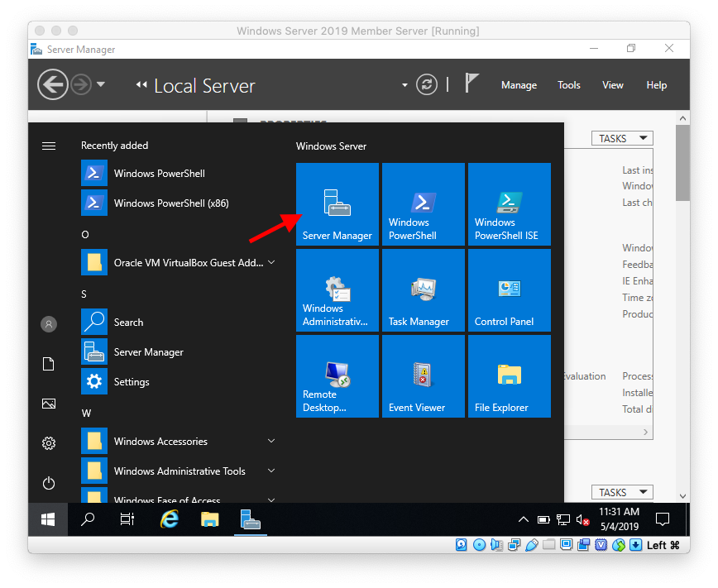Start Task Manager from its tile
This screenshot has width=718, height=588.
tap(423, 290)
